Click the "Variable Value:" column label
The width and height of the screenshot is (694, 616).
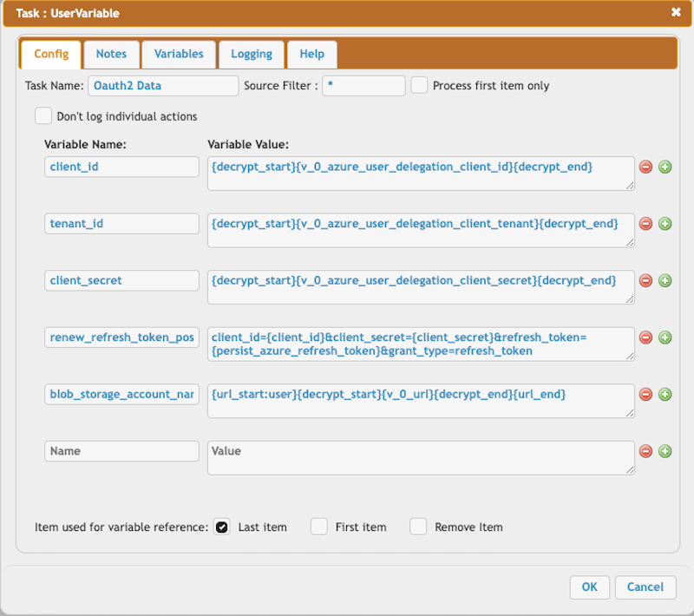248,145
